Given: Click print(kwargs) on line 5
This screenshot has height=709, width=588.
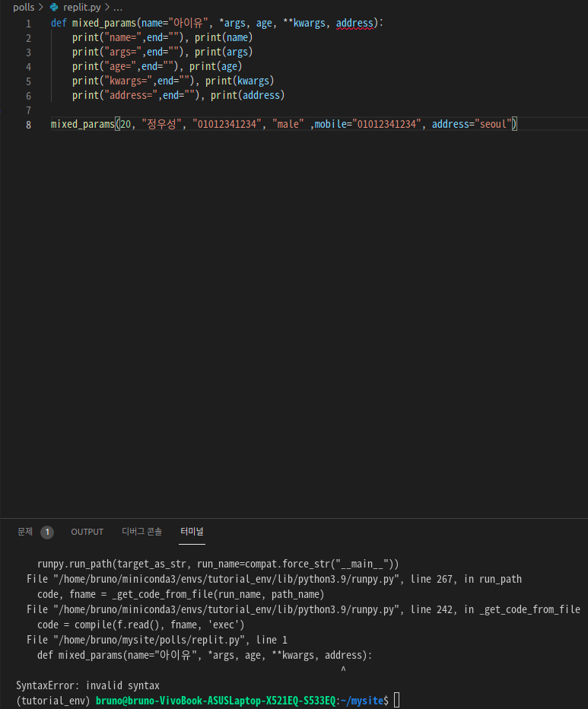Looking at the screenshot, I should 240,81.
